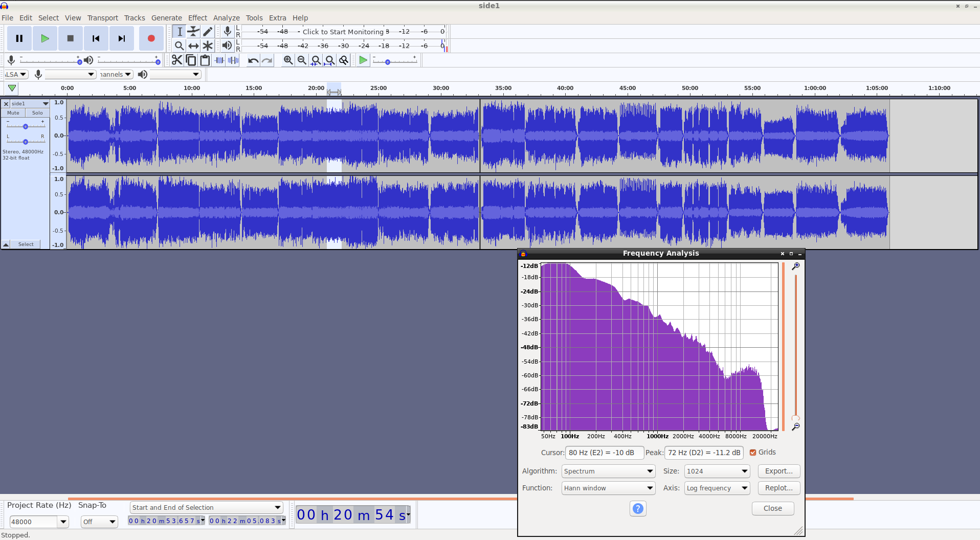
Task: Undo the last action
Action: point(253,60)
